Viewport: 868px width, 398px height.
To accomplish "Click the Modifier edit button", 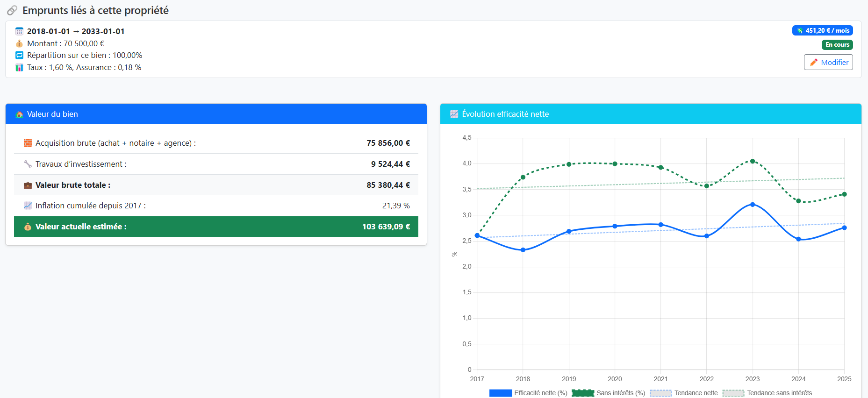I will 828,62.
